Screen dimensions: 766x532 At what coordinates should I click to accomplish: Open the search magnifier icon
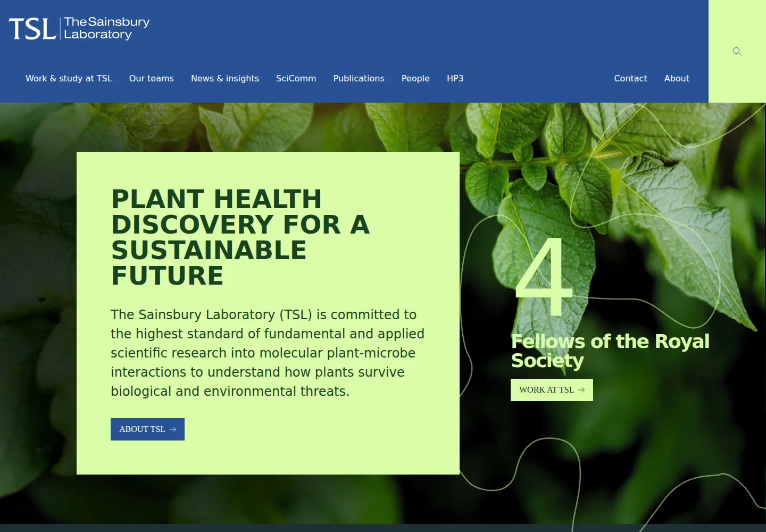[737, 52]
